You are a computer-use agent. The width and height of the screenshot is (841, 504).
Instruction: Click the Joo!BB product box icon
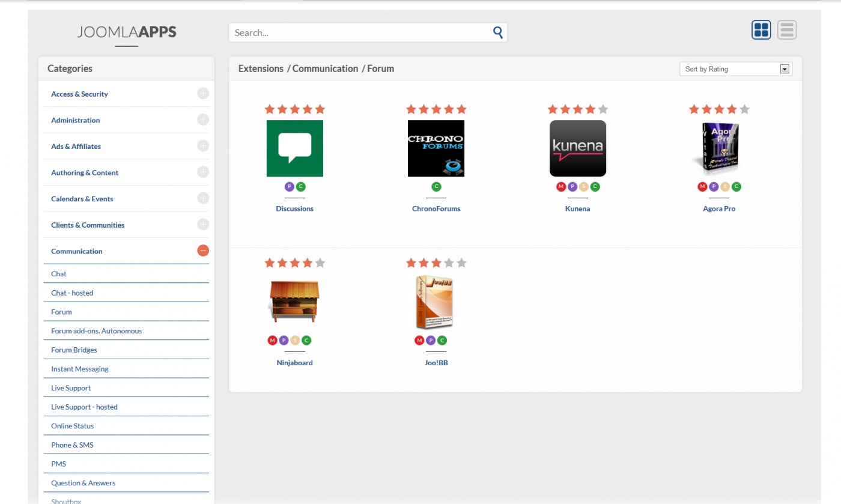(x=436, y=302)
